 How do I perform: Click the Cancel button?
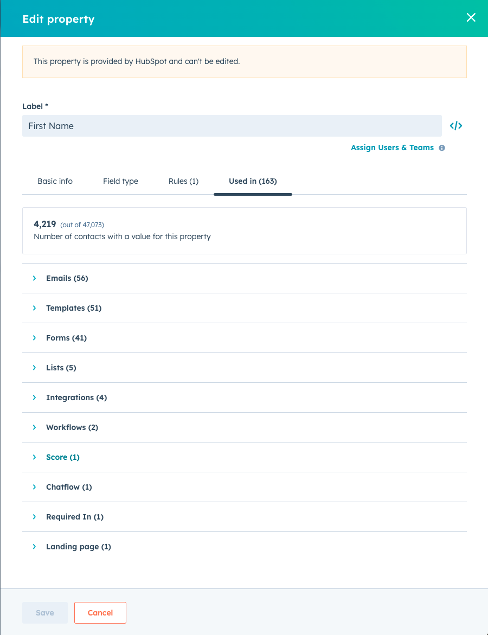coord(100,612)
